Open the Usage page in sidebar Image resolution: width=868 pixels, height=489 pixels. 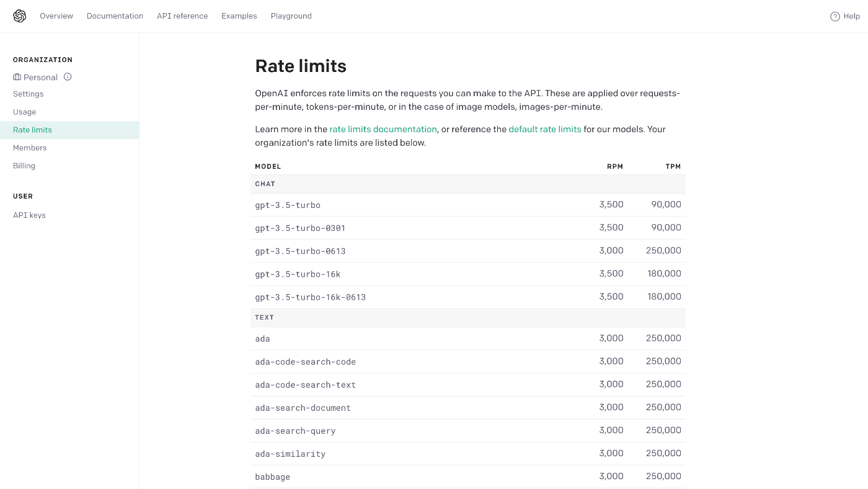(x=25, y=112)
